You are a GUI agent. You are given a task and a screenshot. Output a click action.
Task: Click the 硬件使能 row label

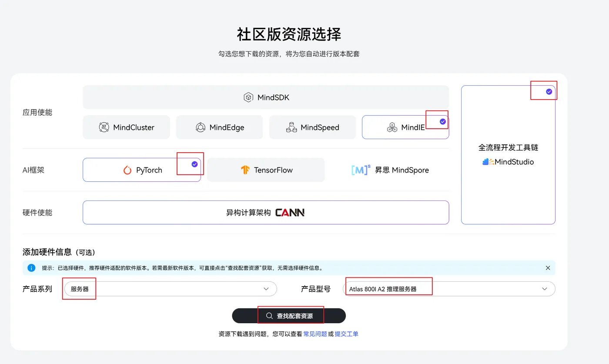click(x=37, y=213)
